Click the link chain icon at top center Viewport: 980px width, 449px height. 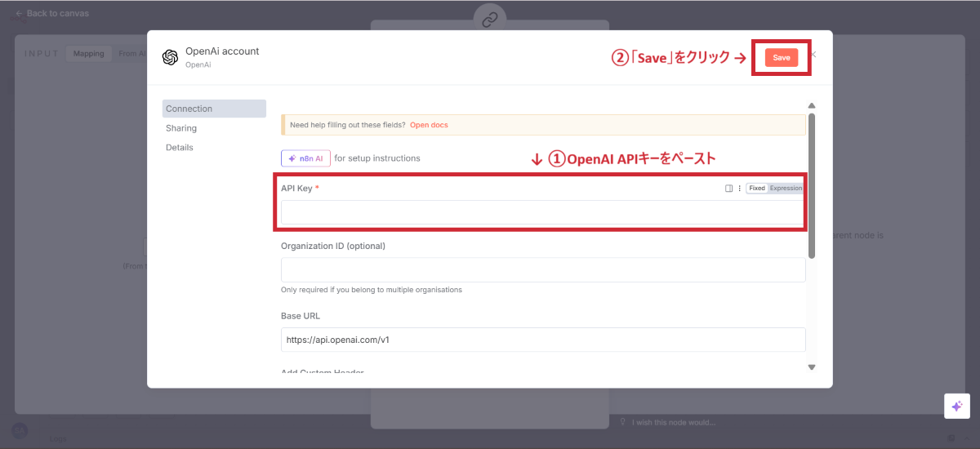pos(490,20)
